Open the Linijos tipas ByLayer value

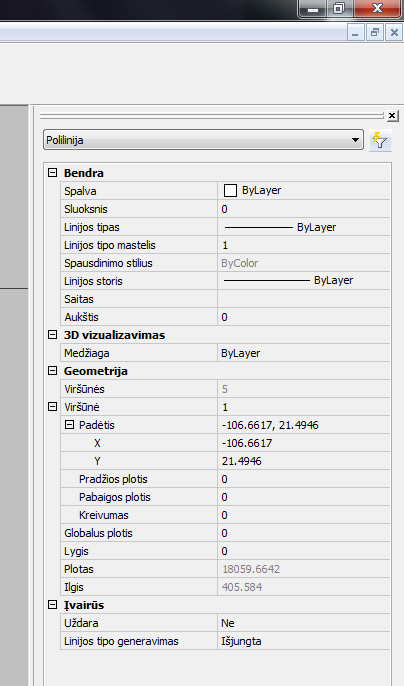[303, 227]
